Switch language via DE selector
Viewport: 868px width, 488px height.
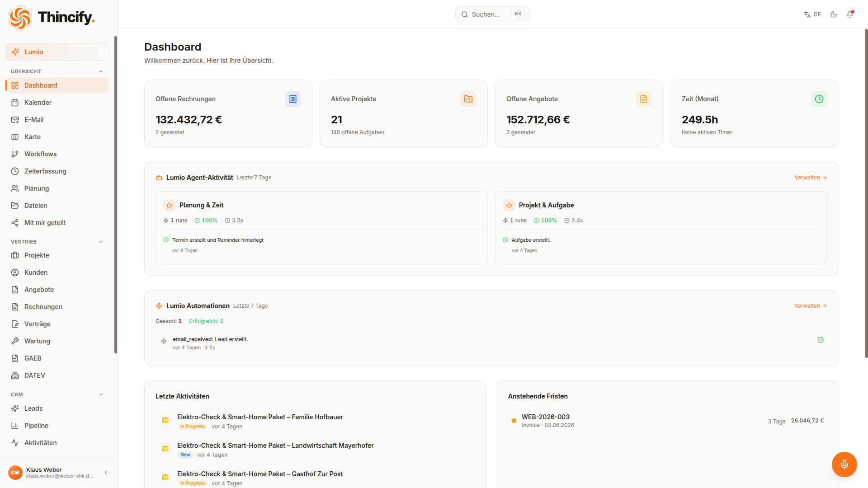[812, 14]
